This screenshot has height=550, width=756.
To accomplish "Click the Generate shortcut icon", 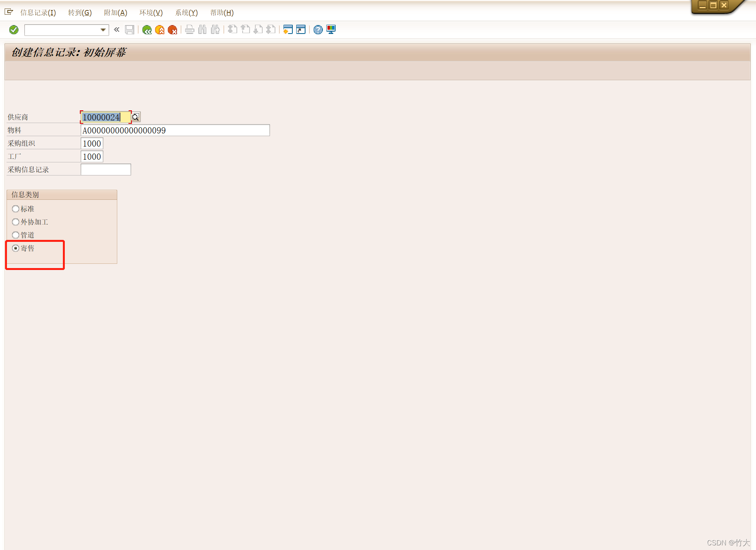I will [301, 30].
